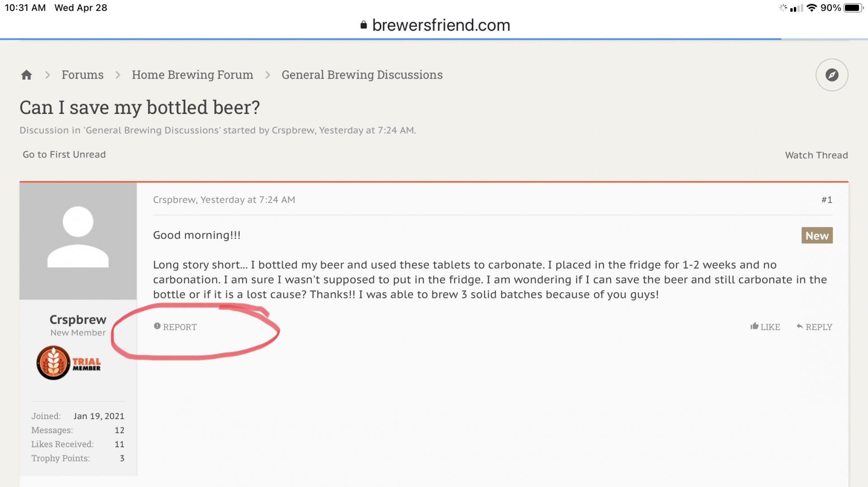Tap the lock icon beside the URL
Screen dimensions: 868x487
(363, 25)
